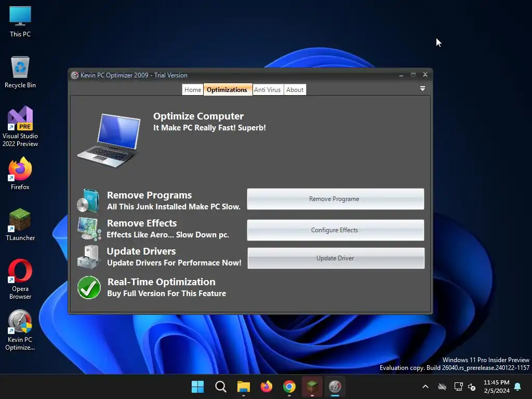
Task: Click the Update Driver button
Action: (x=336, y=258)
